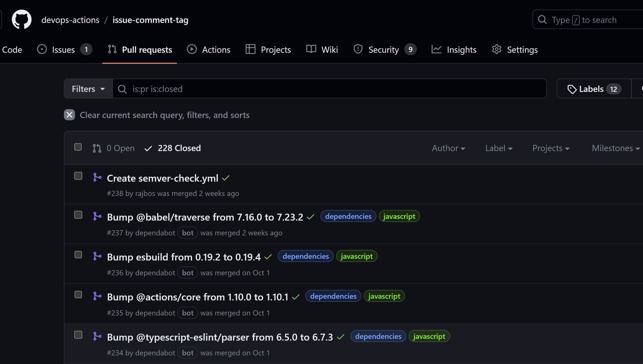Focus the Type / to search box

588,19
